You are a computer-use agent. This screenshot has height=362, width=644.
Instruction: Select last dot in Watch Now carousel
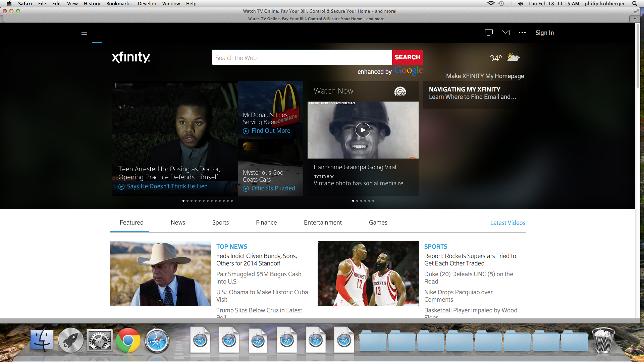point(373,201)
